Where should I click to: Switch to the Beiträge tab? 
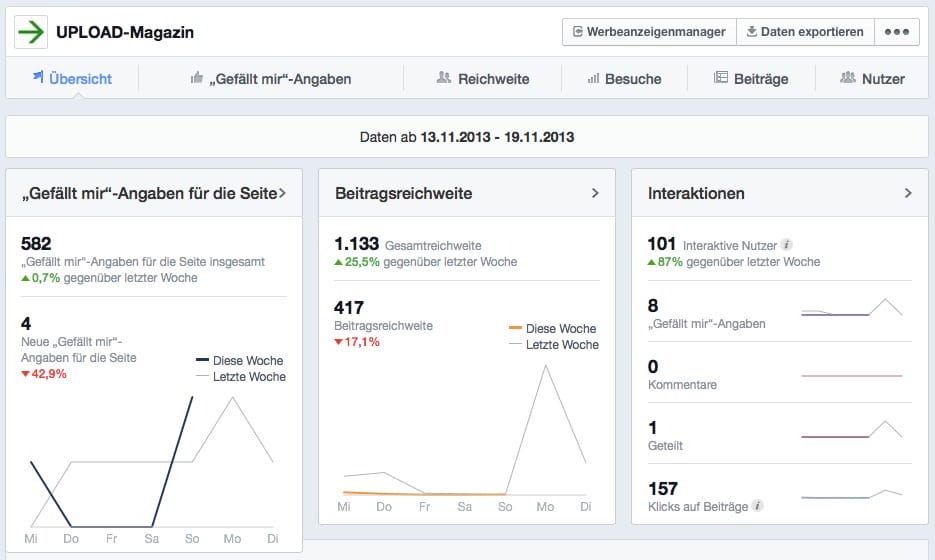(x=751, y=79)
